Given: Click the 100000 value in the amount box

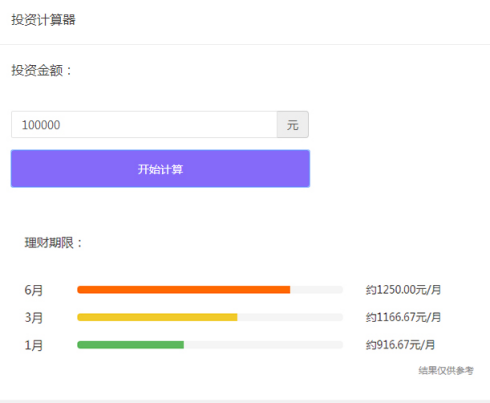Looking at the screenshot, I should click(x=41, y=125).
